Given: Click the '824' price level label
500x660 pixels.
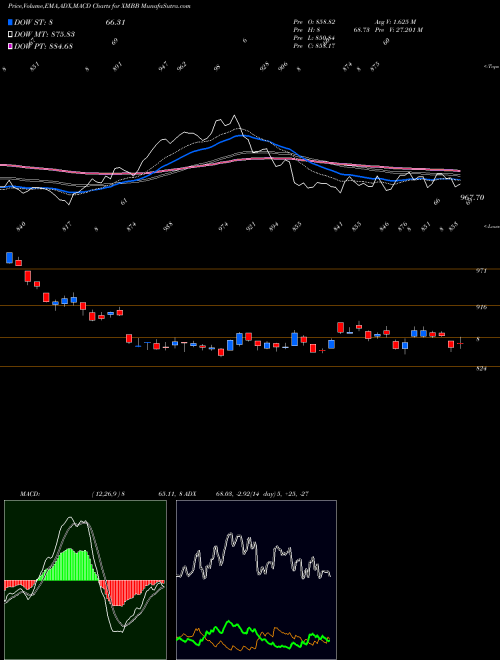Looking at the screenshot, I should [481, 369].
